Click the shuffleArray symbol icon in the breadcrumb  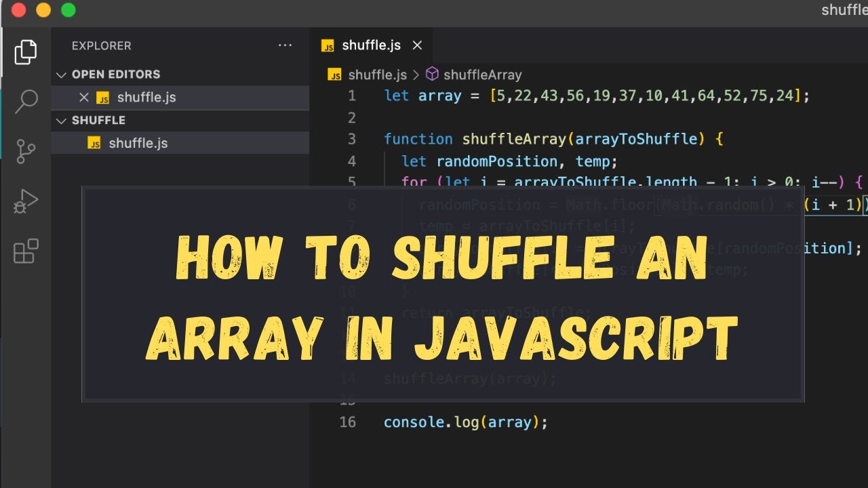click(432, 75)
